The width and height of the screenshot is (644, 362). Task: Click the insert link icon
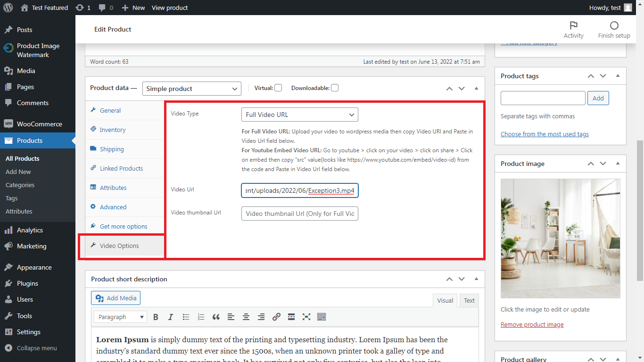[x=276, y=317]
